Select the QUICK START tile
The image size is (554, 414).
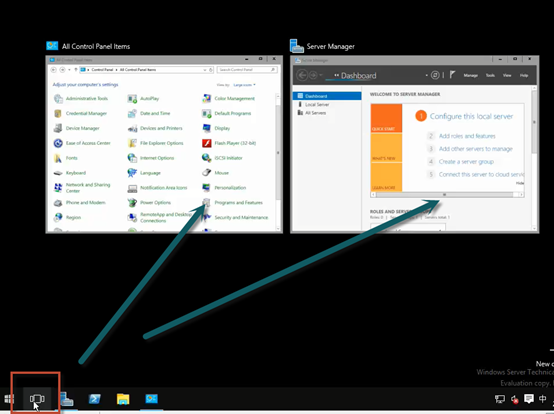386,118
